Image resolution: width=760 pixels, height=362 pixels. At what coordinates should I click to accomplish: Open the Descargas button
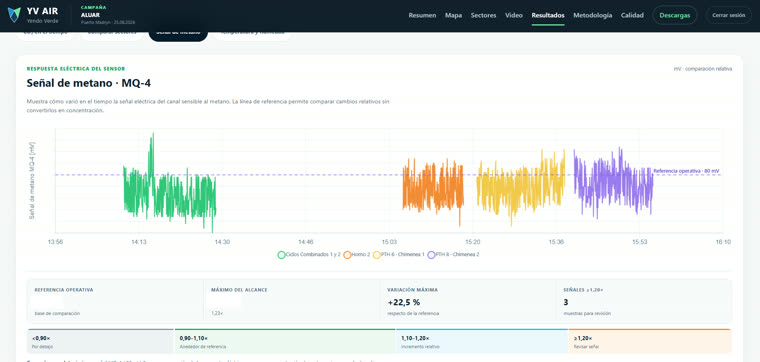tap(675, 16)
